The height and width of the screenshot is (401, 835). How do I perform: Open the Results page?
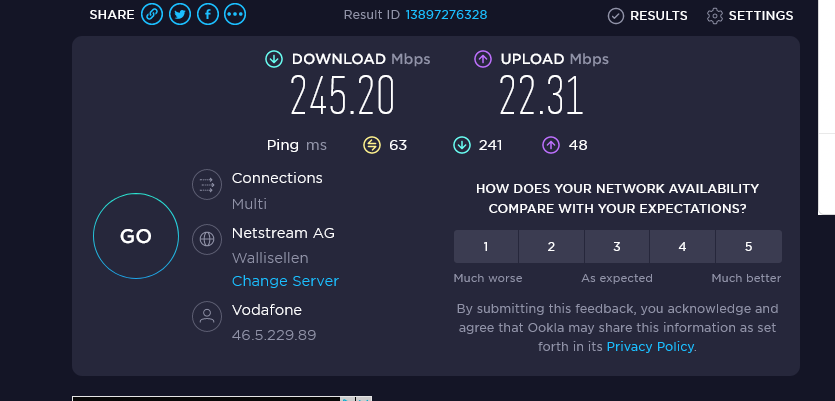pos(648,15)
